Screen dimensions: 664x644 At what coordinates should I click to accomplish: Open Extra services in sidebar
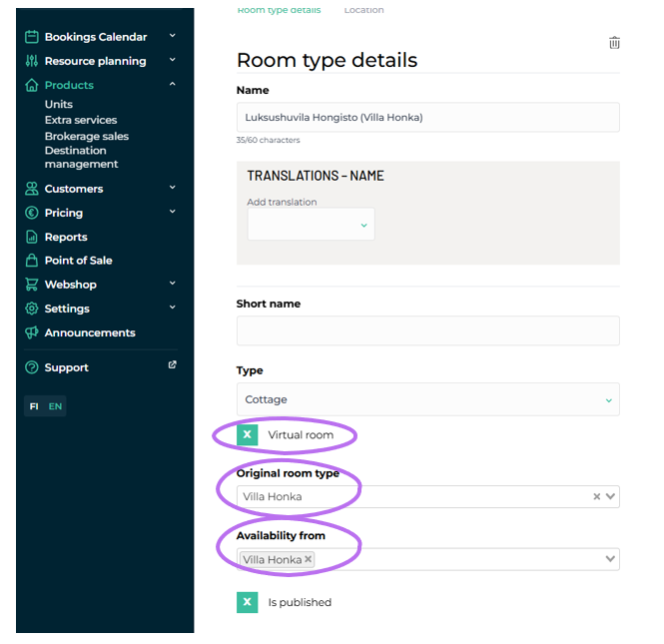[x=81, y=120]
